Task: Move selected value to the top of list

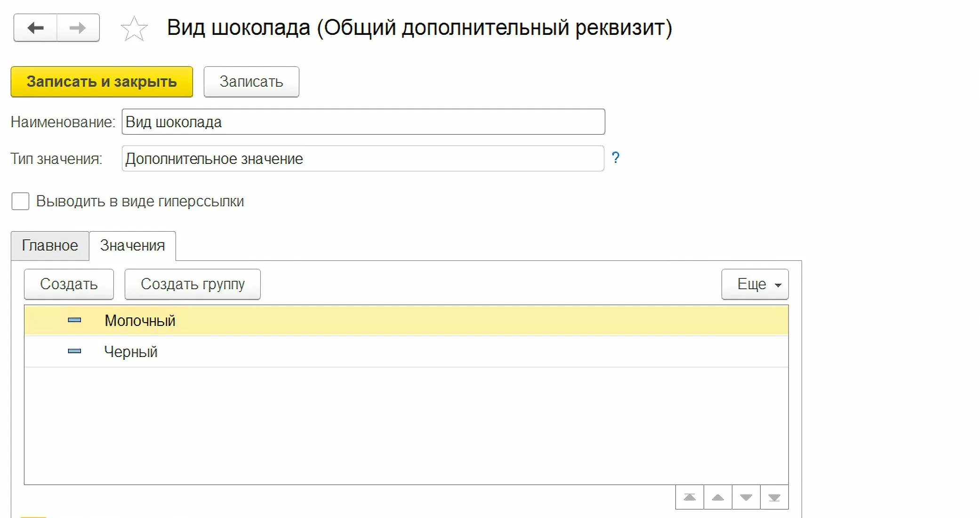Action: coord(690,497)
